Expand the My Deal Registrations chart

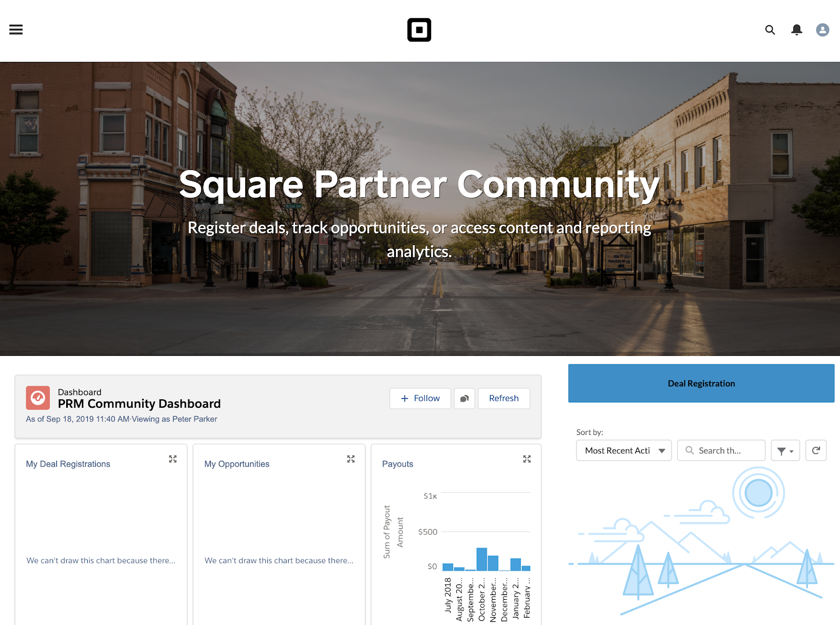point(173,459)
